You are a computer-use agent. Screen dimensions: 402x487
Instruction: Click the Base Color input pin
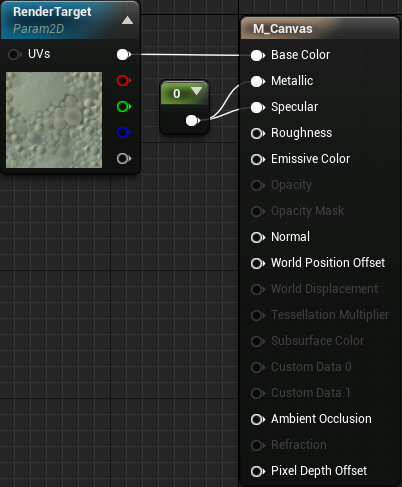click(x=258, y=55)
